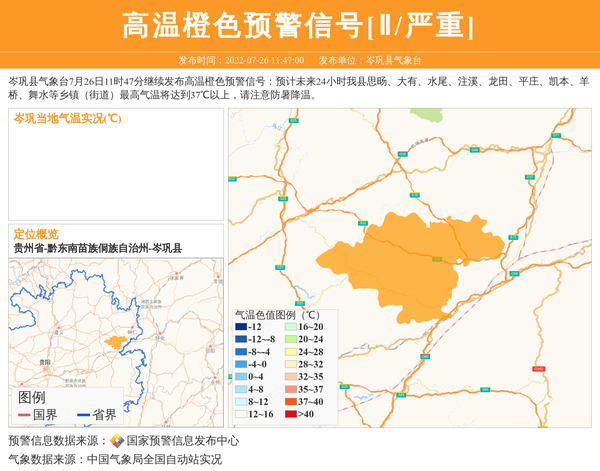Image resolution: width=600 pixels, height=471 pixels.
Task: Click the red national border line legend symbol
Action: click(23, 415)
